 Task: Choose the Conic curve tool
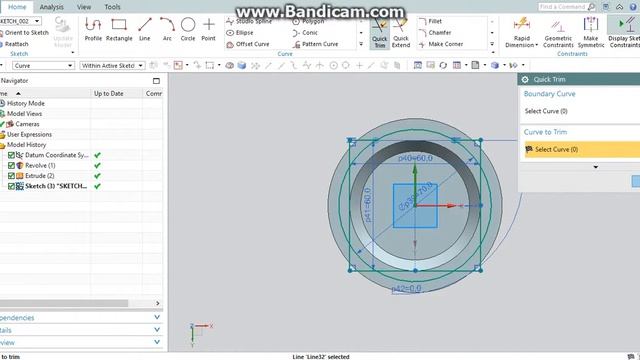coord(305,33)
